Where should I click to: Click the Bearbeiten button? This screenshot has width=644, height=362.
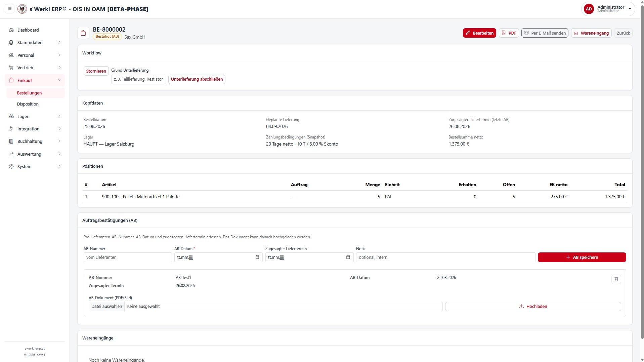(x=479, y=33)
